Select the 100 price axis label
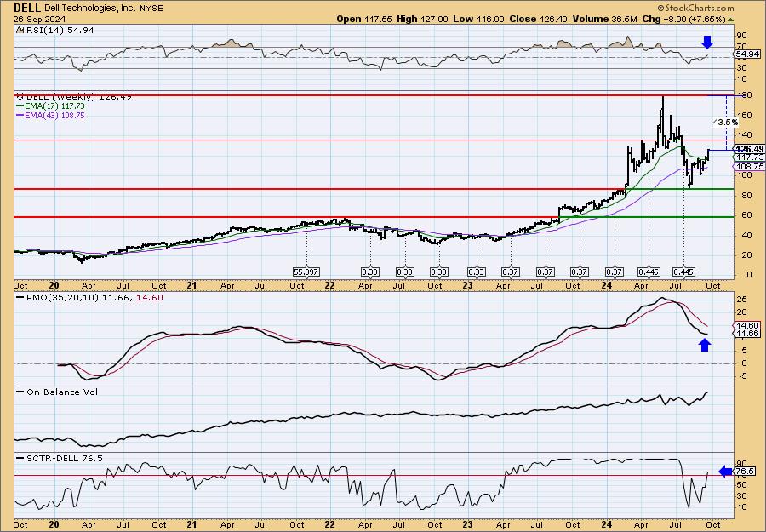 tap(744, 175)
